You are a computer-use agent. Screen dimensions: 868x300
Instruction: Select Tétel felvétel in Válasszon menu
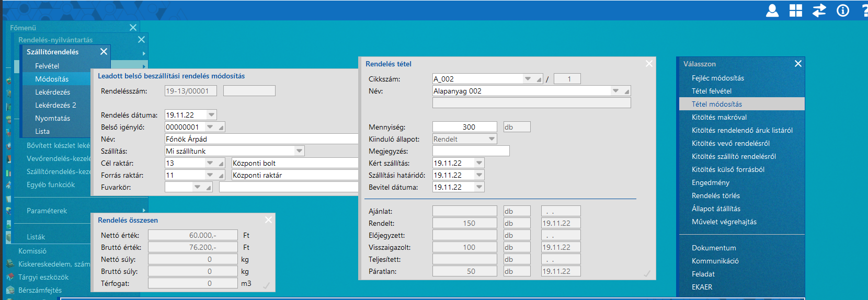coord(711,91)
